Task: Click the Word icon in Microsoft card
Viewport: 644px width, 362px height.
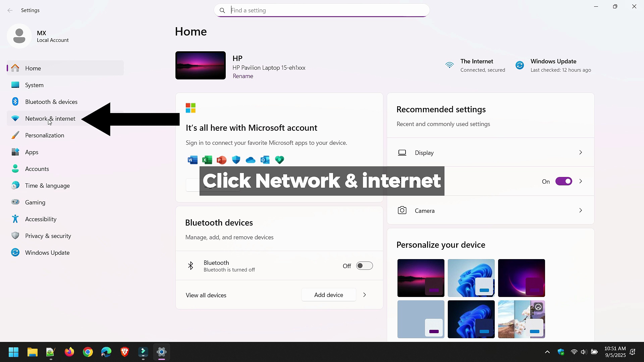Action: pyautogui.click(x=193, y=160)
